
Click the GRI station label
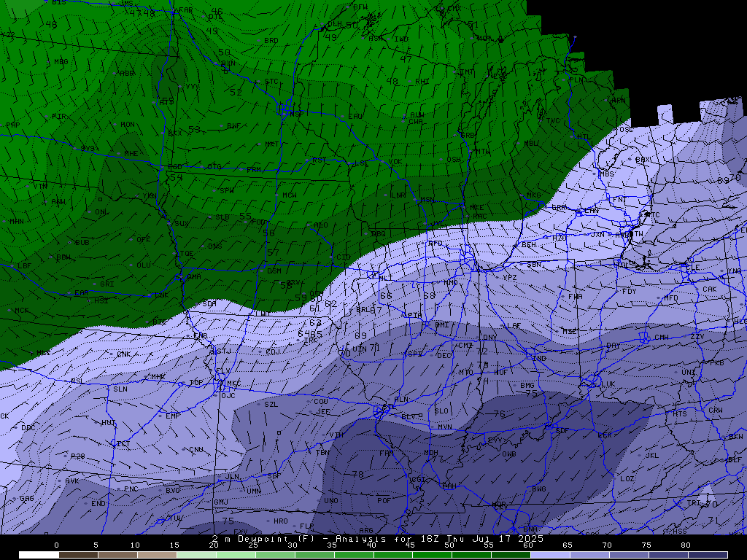coord(107,284)
